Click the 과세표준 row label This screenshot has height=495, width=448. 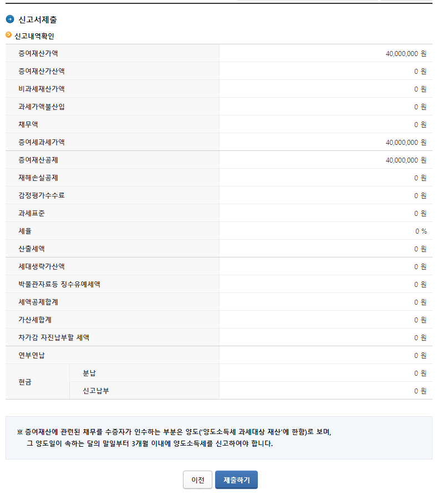32,213
